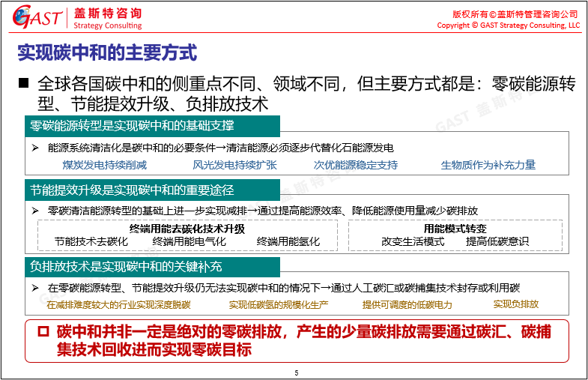Click the green header 节能提效升级是实现碳中和的重要途径
Image resolution: width=588 pixels, height=380 pixels.
point(132,190)
